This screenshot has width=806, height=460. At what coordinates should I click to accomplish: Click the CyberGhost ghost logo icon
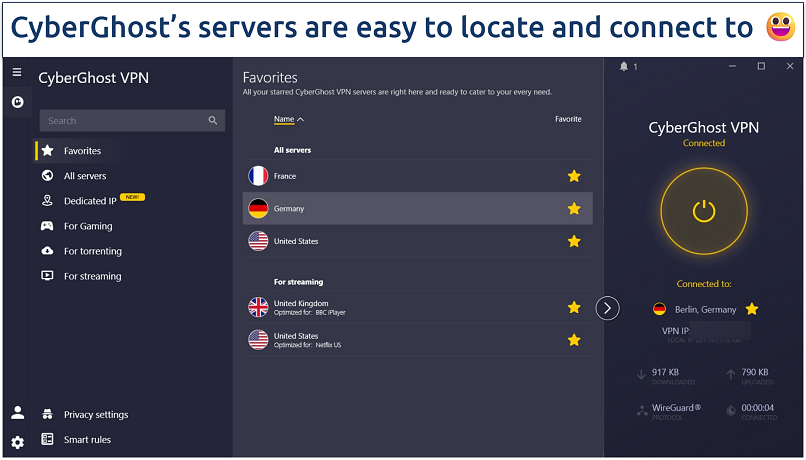16,101
